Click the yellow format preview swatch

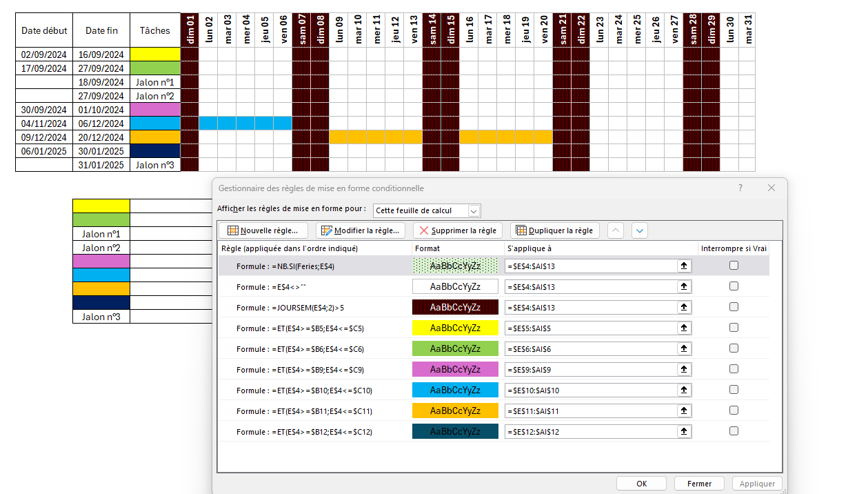455,328
